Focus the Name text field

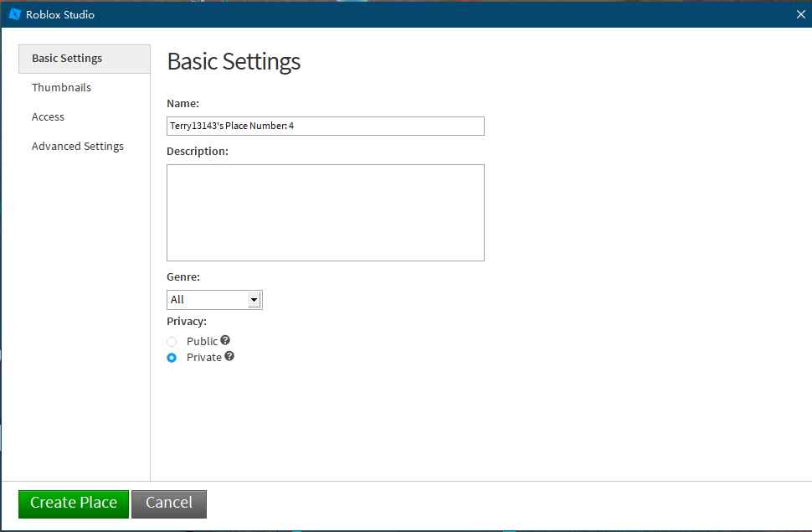point(325,127)
